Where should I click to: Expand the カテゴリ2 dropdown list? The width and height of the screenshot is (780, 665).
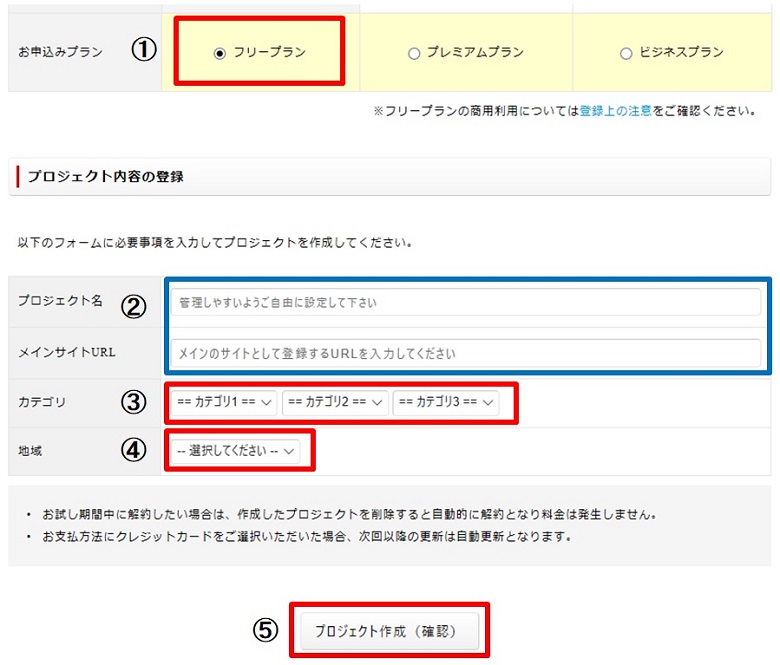(x=335, y=402)
